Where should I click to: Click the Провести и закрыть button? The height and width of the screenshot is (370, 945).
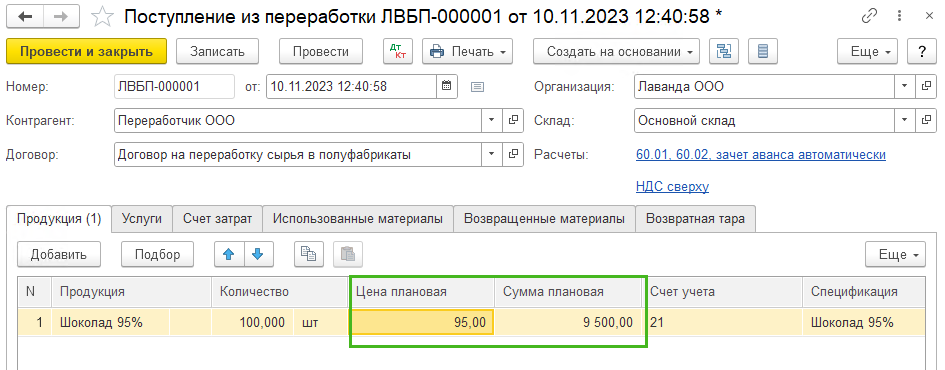click(86, 51)
